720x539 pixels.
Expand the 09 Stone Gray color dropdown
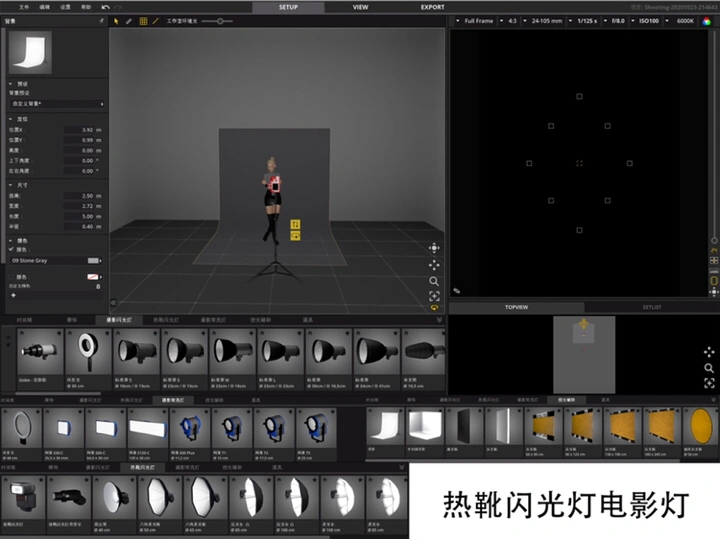pyautogui.click(x=55, y=260)
